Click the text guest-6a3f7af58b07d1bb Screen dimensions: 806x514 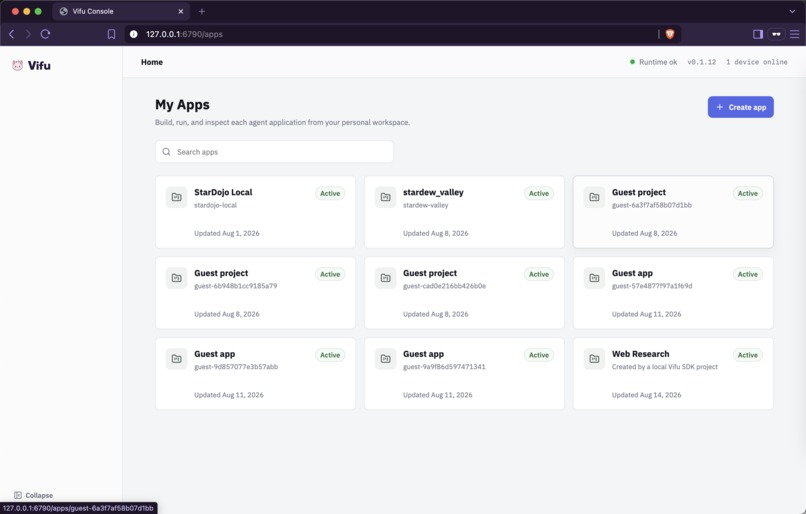click(652, 205)
